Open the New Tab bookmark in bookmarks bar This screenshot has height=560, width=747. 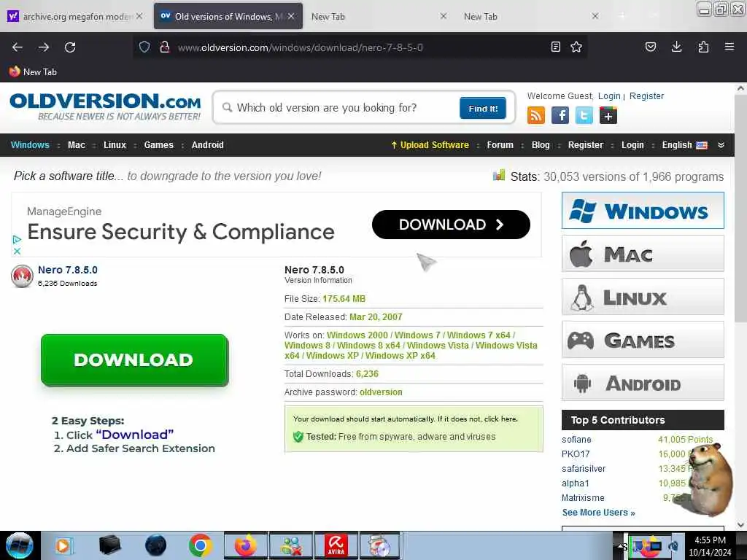click(33, 72)
